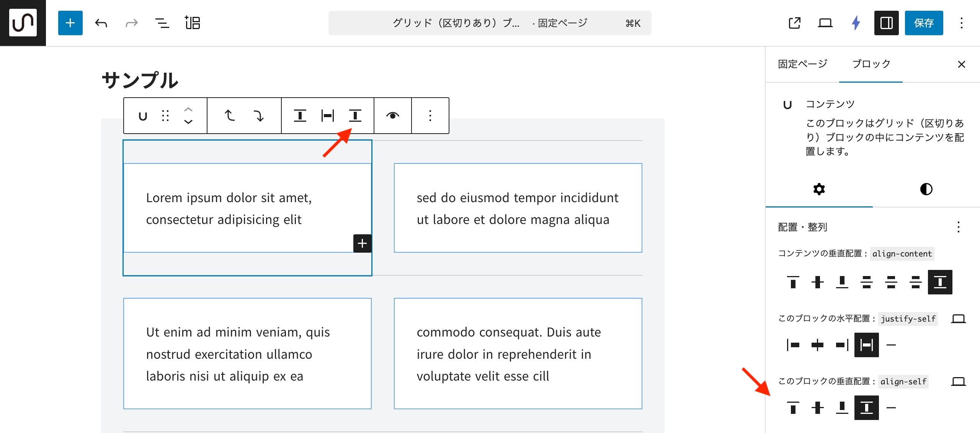This screenshot has height=433, width=980.
Task: Toggle the settings sidebar panel
Action: tap(886, 23)
